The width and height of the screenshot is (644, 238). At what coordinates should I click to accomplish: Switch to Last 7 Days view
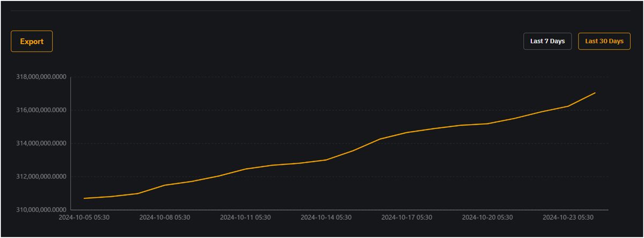click(x=547, y=41)
